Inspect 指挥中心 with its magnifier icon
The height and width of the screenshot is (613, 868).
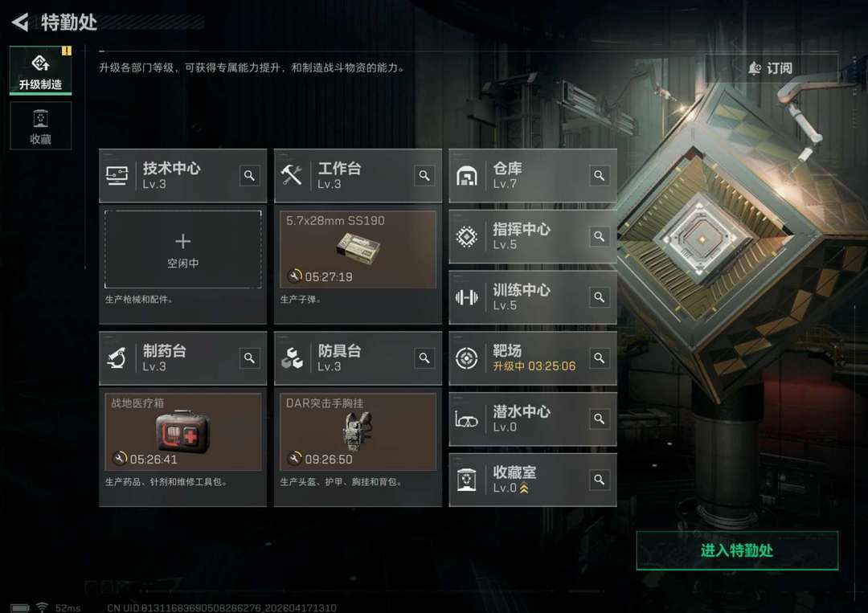click(600, 236)
